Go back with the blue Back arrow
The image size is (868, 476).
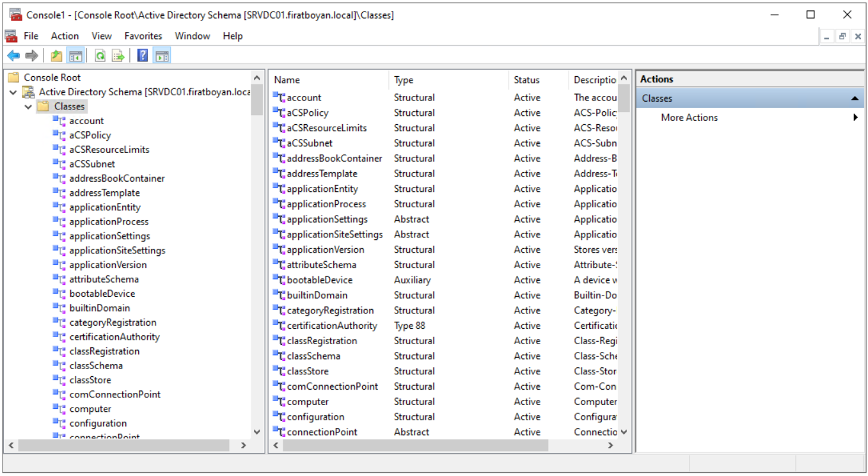[x=13, y=56]
